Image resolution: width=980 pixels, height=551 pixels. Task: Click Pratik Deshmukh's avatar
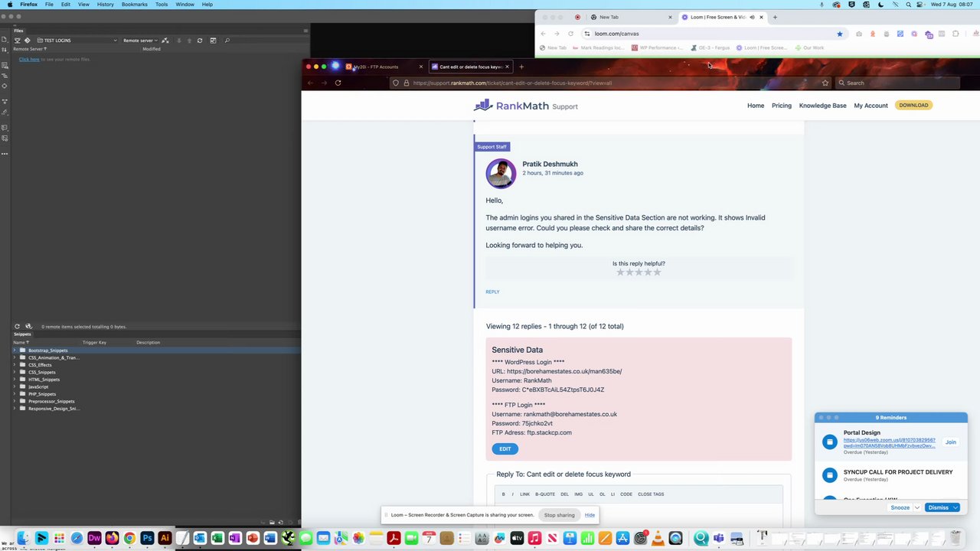[x=501, y=174]
